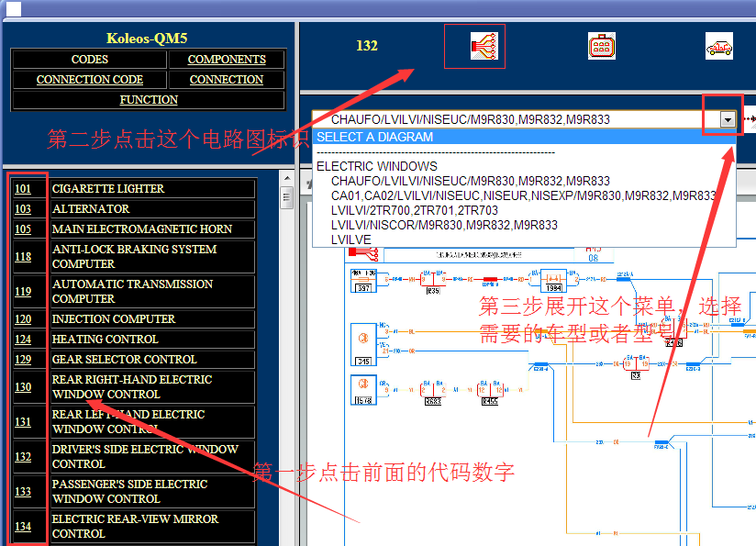Select ALTERNATOR row text
This screenshot has width=756, height=546.
click(x=91, y=209)
